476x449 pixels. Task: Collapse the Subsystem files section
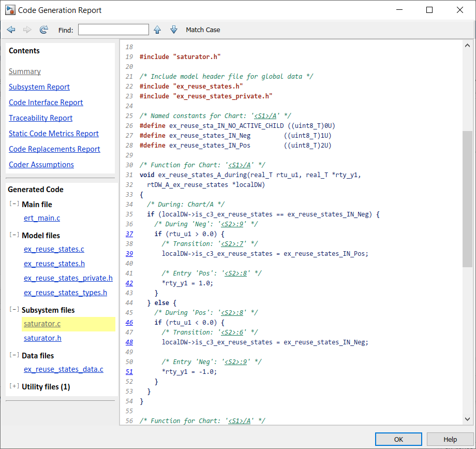point(14,310)
